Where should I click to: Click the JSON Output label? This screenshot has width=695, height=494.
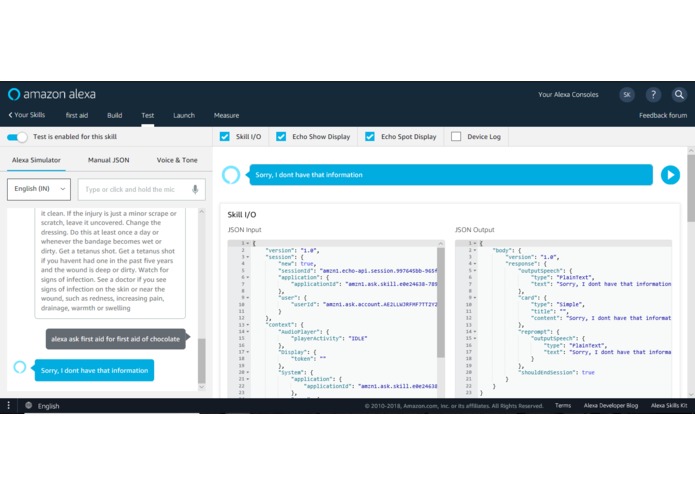pyautogui.click(x=474, y=229)
